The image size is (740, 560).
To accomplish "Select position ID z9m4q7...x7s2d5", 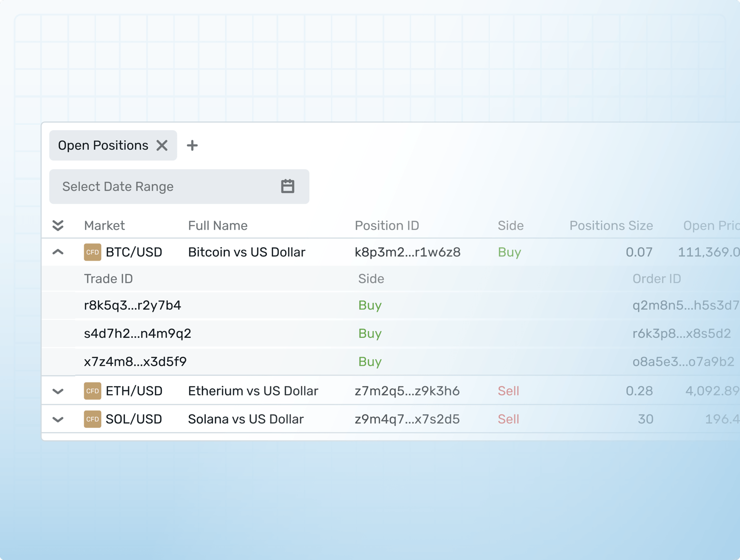I will (x=407, y=419).
